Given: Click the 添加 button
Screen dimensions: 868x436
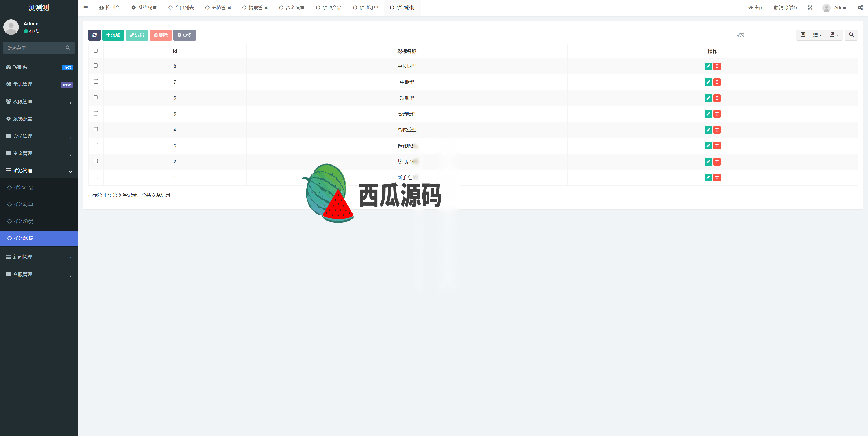Looking at the screenshot, I should tap(113, 35).
